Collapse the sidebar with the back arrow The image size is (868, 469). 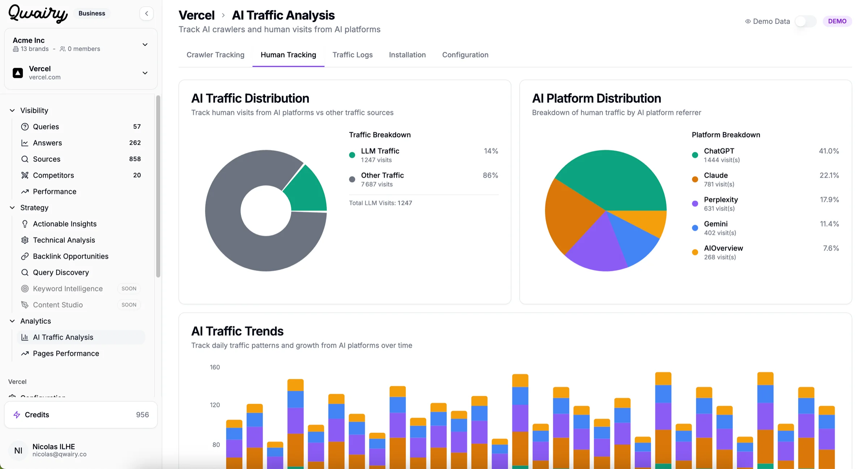[x=146, y=13]
